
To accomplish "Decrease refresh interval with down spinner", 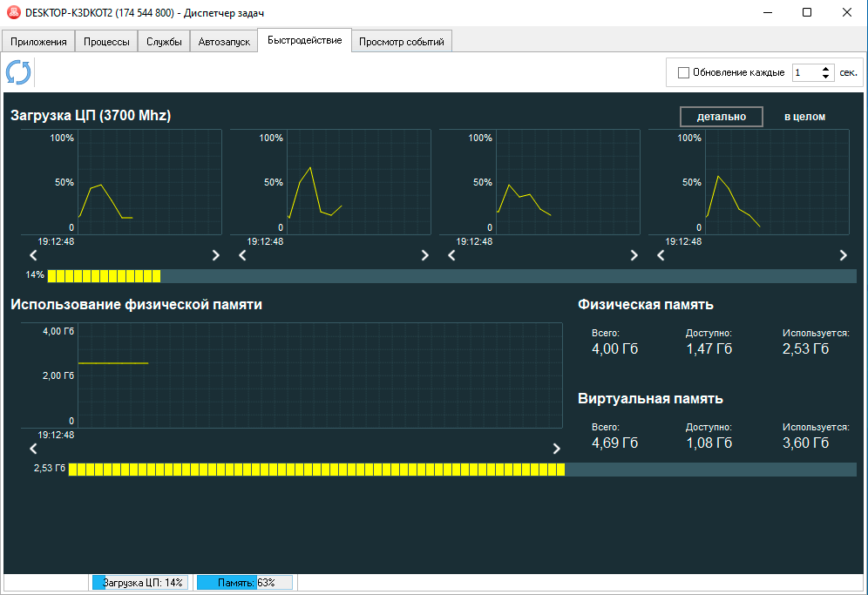I will [x=826, y=78].
